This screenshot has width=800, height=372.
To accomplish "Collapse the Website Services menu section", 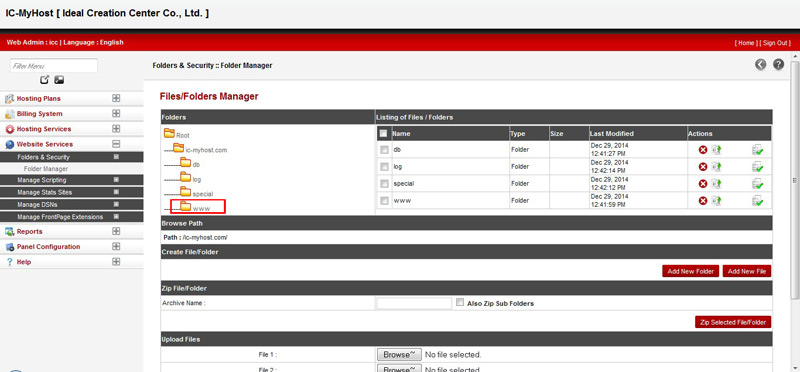I will [116, 144].
